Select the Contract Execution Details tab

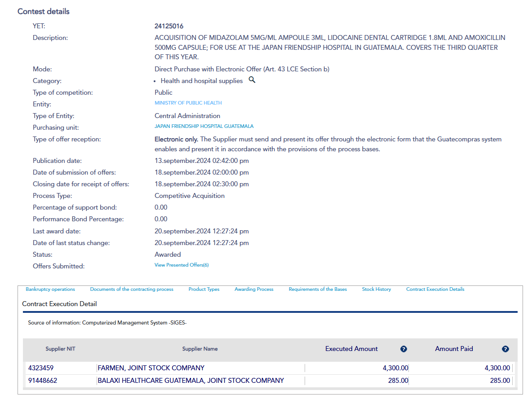(x=435, y=289)
